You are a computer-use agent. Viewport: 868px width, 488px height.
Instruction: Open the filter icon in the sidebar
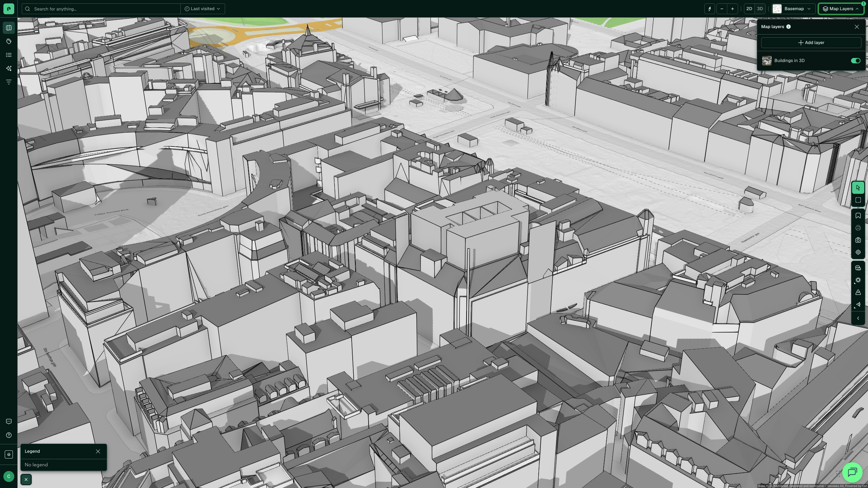pos(9,82)
